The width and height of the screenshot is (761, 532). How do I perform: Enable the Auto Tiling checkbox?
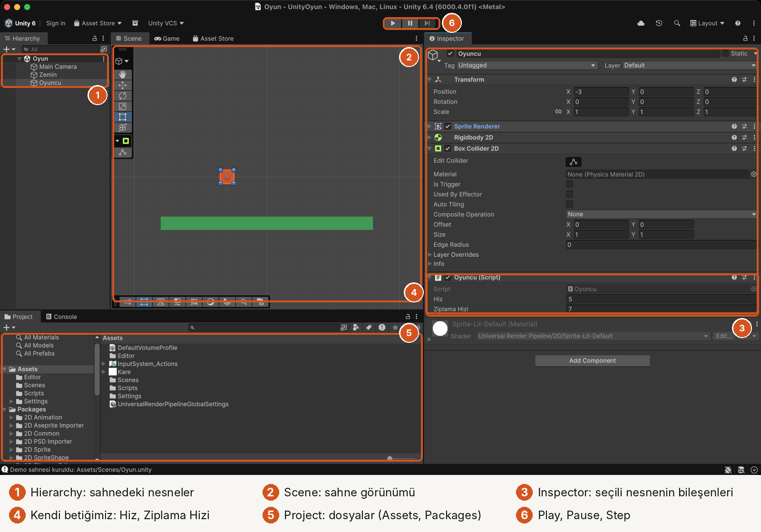pyautogui.click(x=569, y=204)
